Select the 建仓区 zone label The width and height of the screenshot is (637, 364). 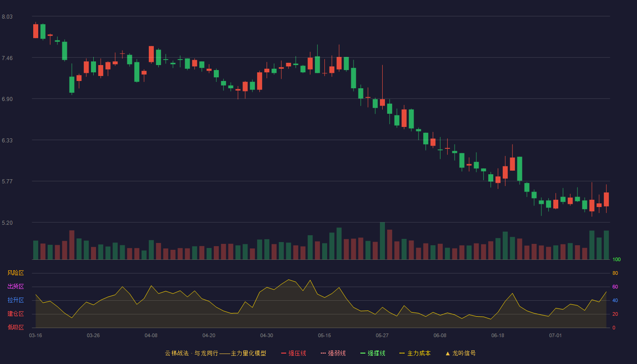coord(15,314)
